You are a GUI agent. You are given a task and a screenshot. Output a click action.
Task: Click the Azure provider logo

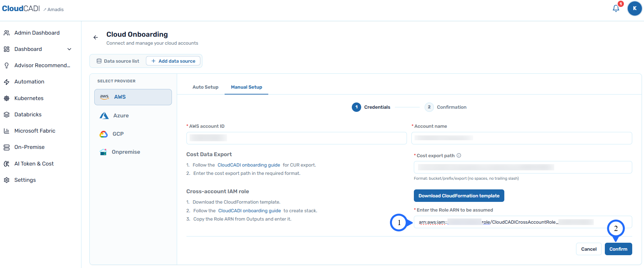104,116
